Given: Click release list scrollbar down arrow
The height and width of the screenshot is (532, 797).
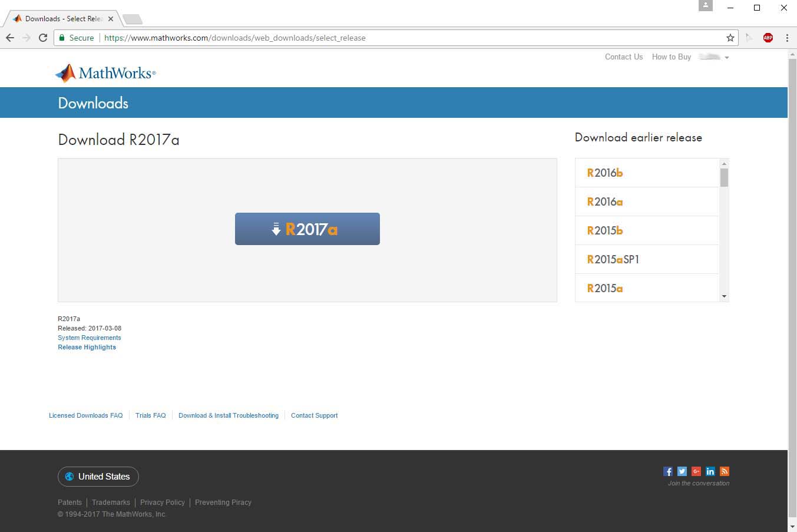Looking at the screenshot, I should click(x=724, y=296).
